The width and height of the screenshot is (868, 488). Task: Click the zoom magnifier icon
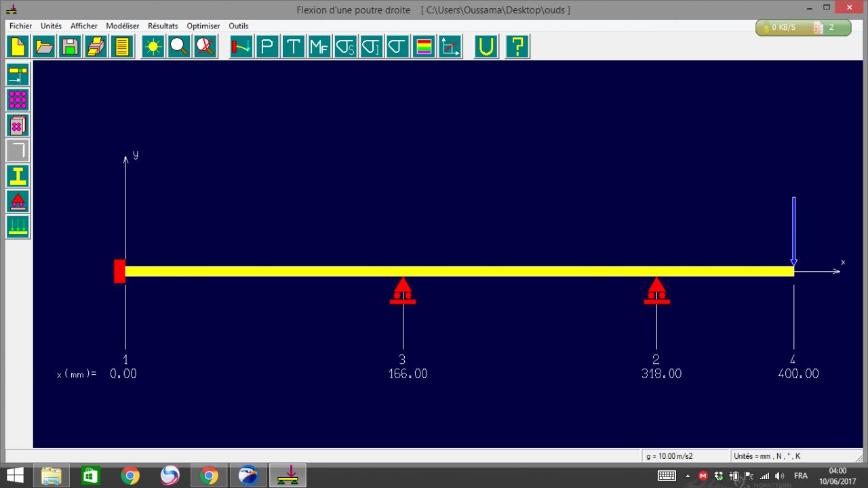(x=180, y=47)
